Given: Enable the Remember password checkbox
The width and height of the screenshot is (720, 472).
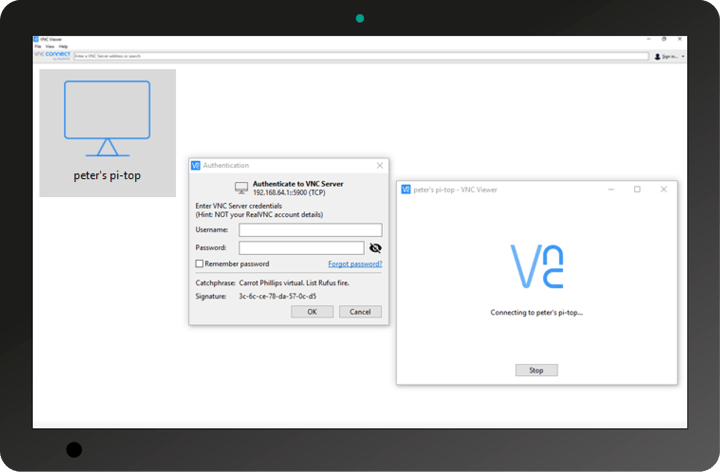Looking at the screenshot, I should (x=199, y=264).
